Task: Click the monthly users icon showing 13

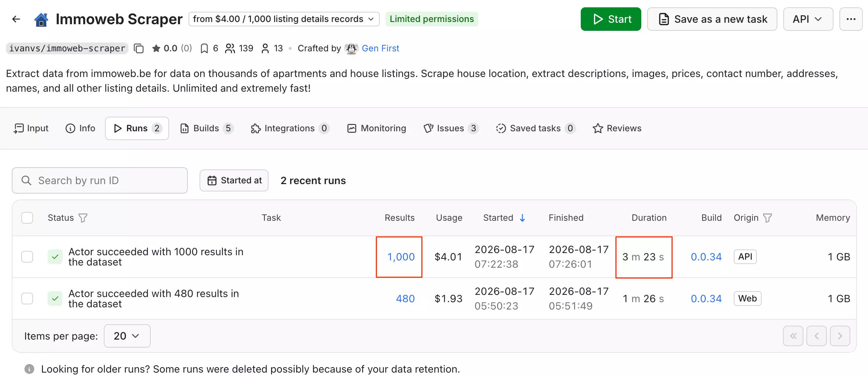Action: point(265,48)
